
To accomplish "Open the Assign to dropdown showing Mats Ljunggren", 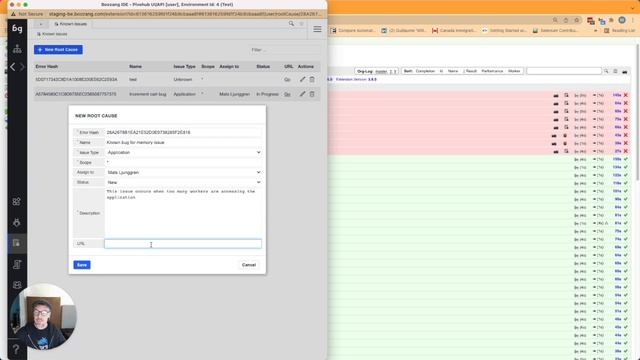I will [183, 172].
